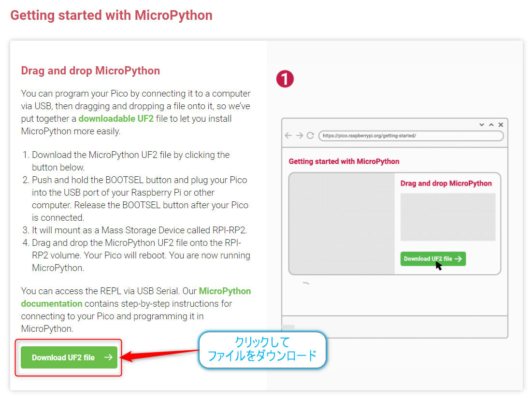
Task: Click the up chevron in illustrated browser titlebar
Action: pos(491,125)
